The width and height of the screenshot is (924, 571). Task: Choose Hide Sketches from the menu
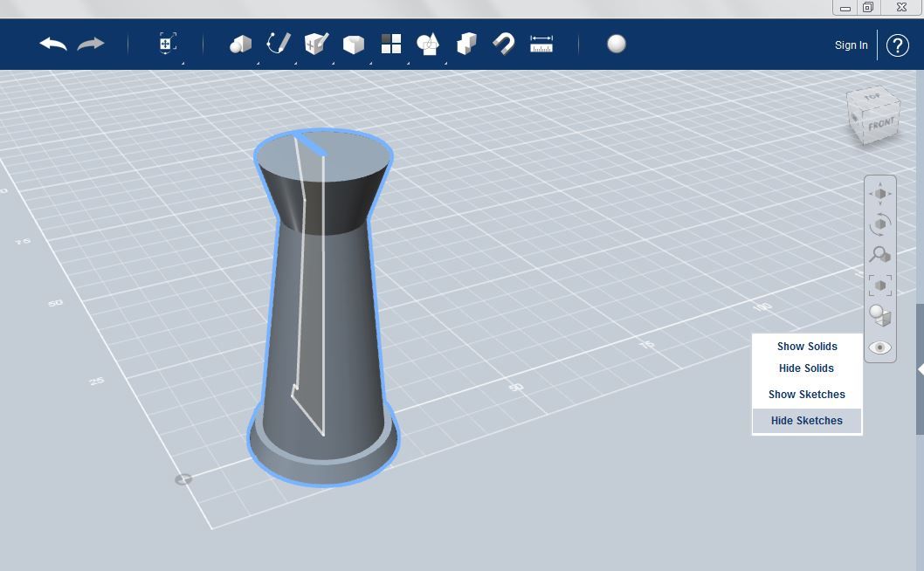tap(806, 420)
